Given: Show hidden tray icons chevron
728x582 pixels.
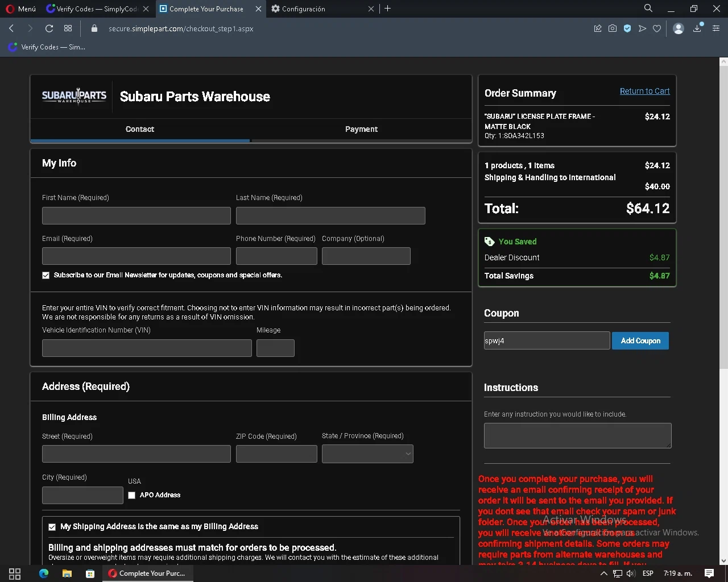Looking at the screenshot, I should coord(603,573).
